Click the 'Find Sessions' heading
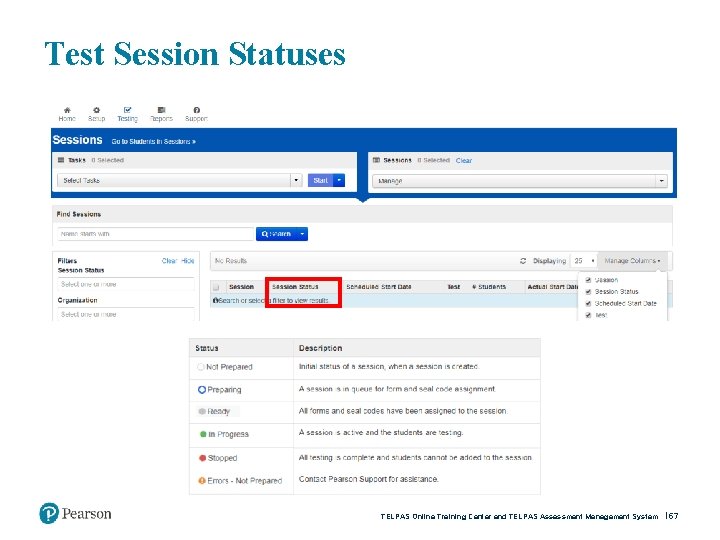The image size is (720, 540). [x=79, y=214]
